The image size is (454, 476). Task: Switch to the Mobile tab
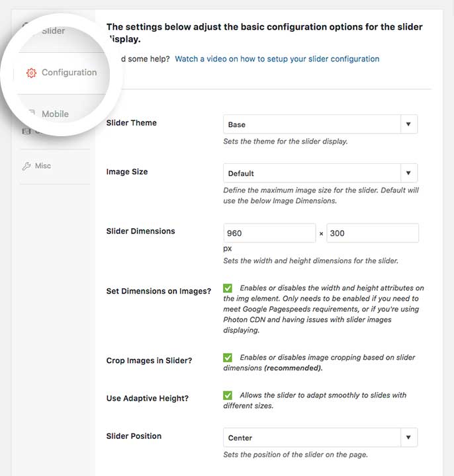(55, 114)
